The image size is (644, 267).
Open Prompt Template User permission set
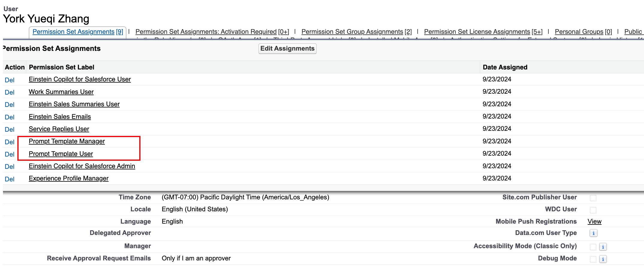pos(61,154)
